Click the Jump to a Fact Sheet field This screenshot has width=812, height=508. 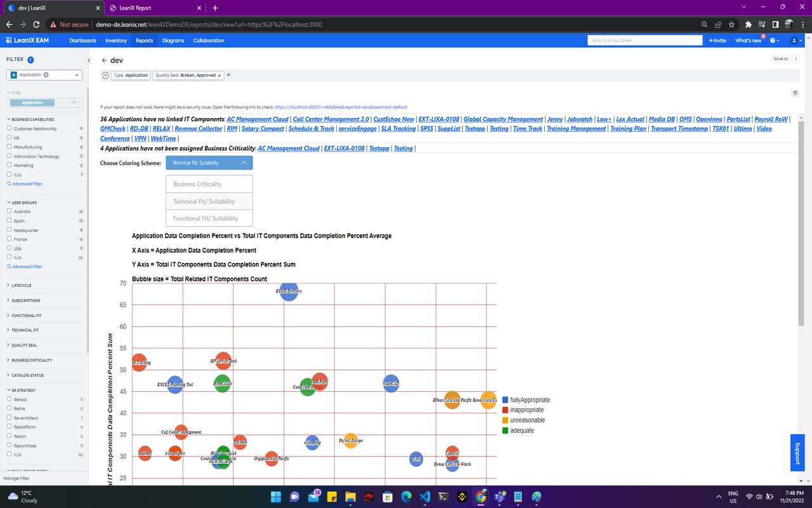click(645, 40)
